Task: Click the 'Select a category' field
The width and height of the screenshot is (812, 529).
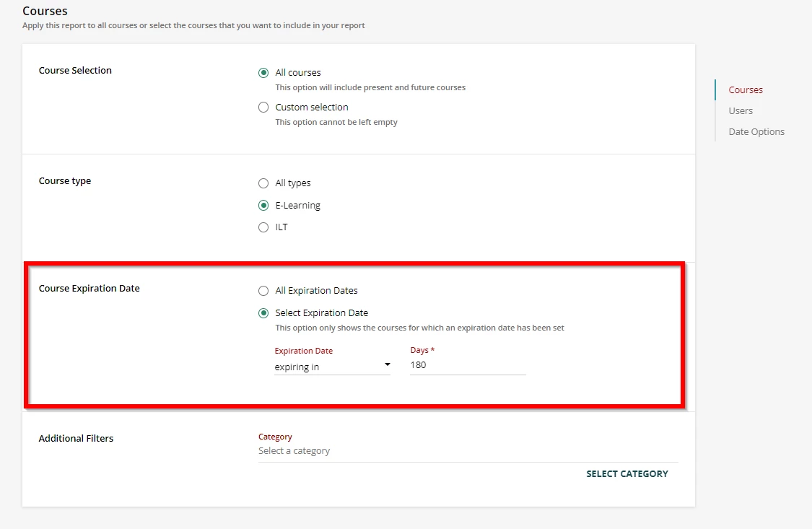Action: click(467, 451)
